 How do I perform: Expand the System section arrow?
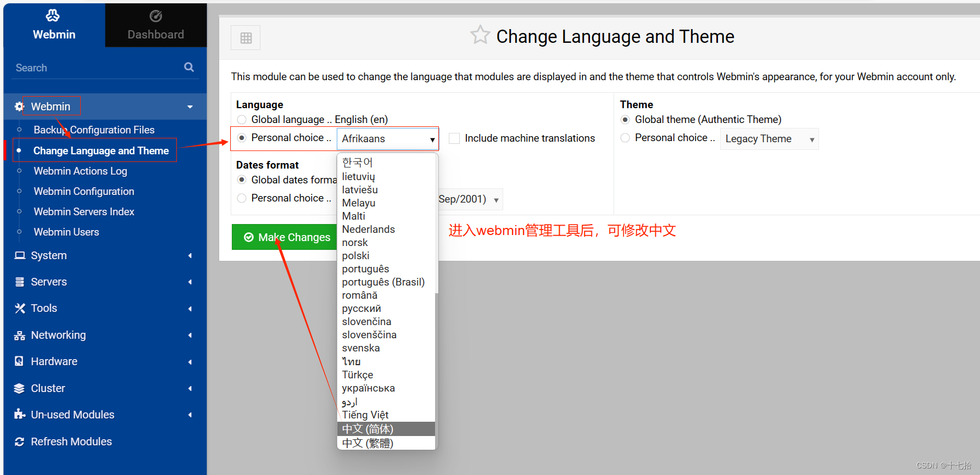click(190, 255)
